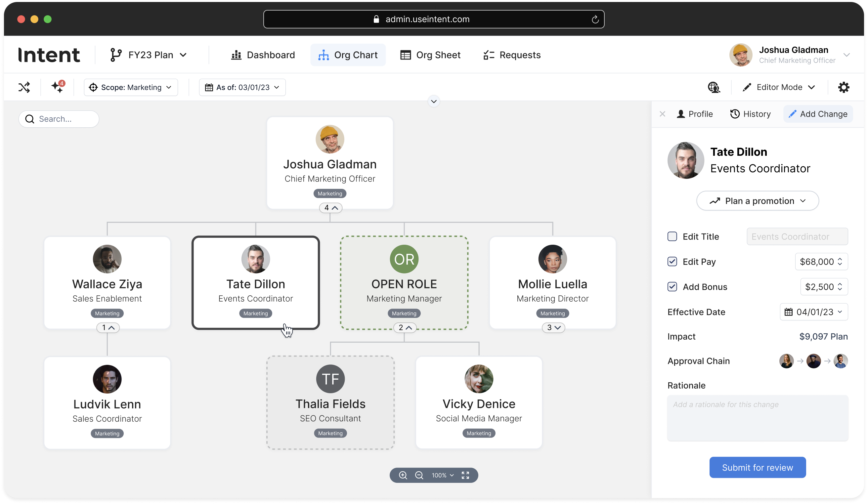Open the Plan a promotion dropdown

[758, 201]
